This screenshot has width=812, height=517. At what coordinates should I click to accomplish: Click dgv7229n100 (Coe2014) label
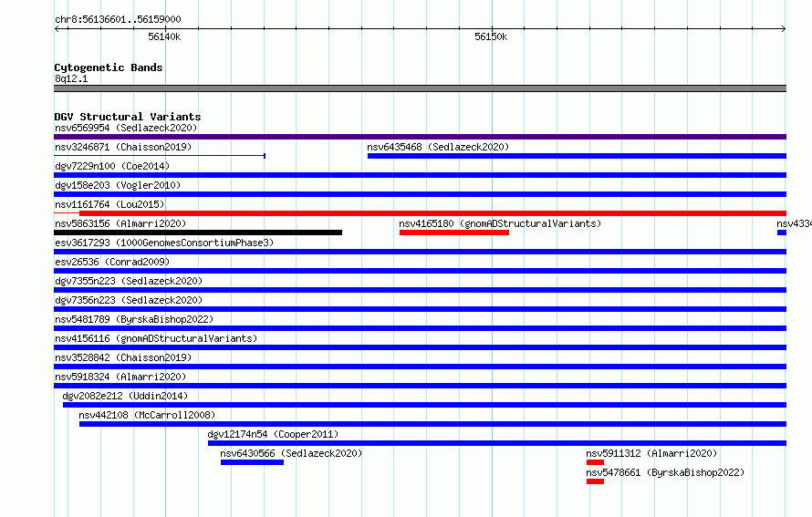pyautogui.click(x=112, y=166)
